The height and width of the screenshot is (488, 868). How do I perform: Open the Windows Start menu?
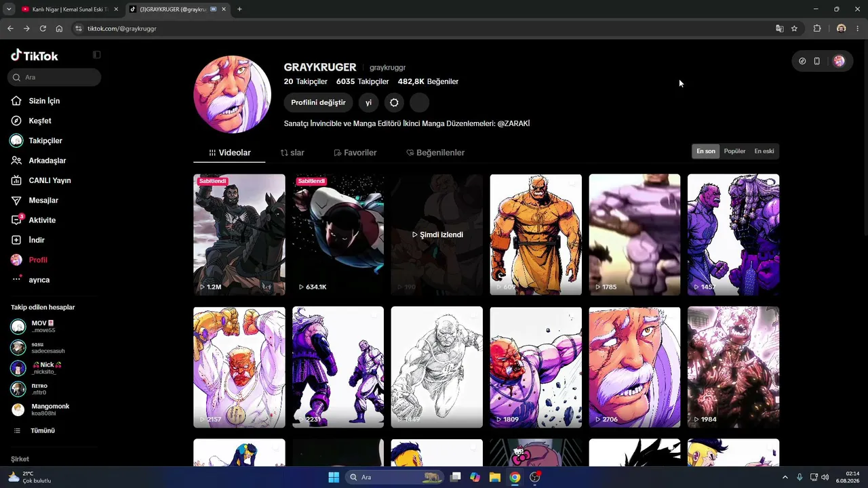(x=334, y=477)
